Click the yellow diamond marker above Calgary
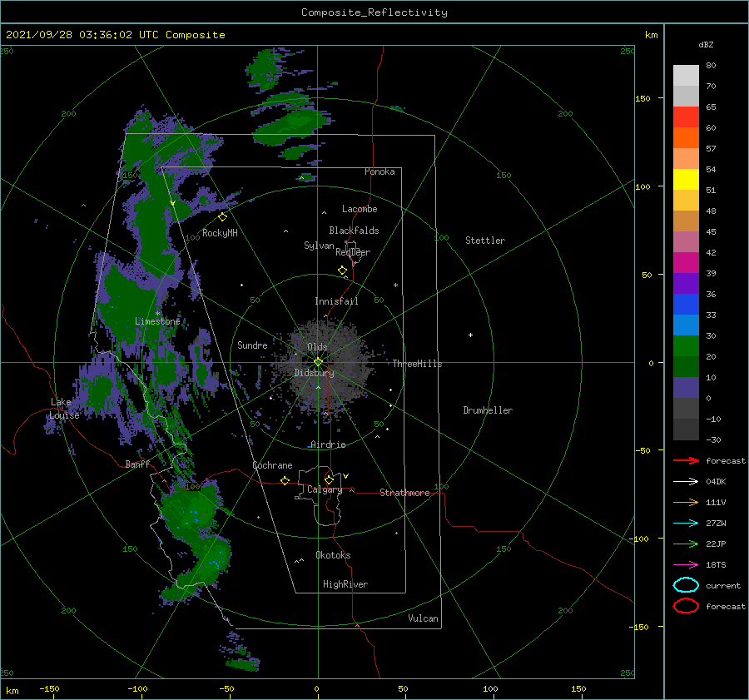Image resolution: width=749 pixels, height=700 pixels. 329,479
